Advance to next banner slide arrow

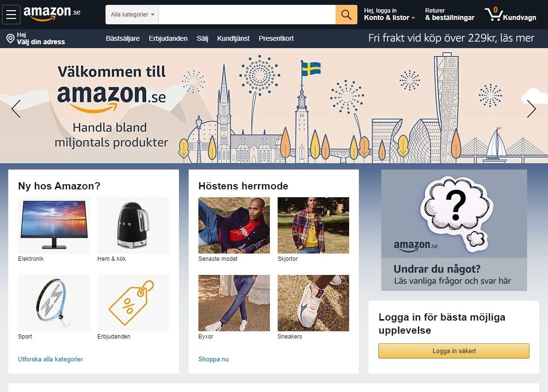click(531, 108)
